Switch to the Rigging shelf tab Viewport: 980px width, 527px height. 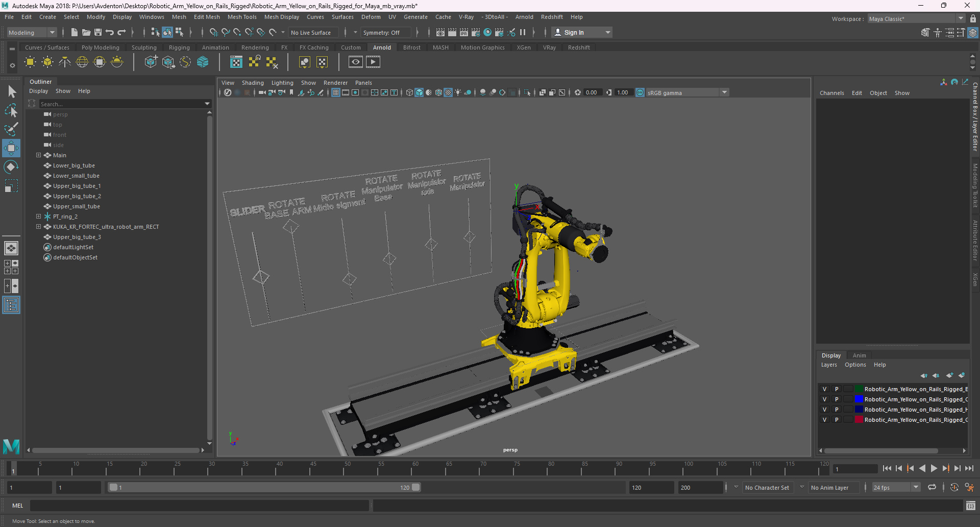179,47
